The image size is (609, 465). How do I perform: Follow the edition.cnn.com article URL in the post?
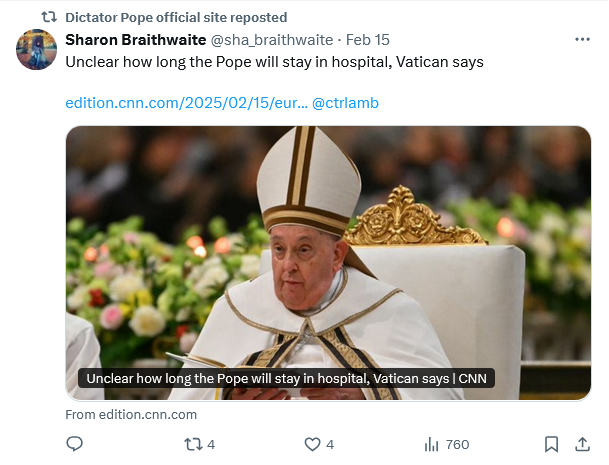pyautogui.click(x=186, y=103)
